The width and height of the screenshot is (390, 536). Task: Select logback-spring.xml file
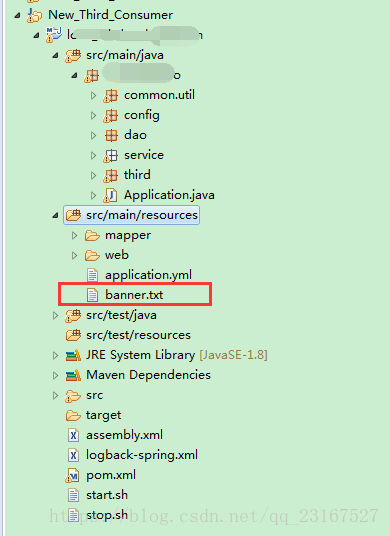142,455
